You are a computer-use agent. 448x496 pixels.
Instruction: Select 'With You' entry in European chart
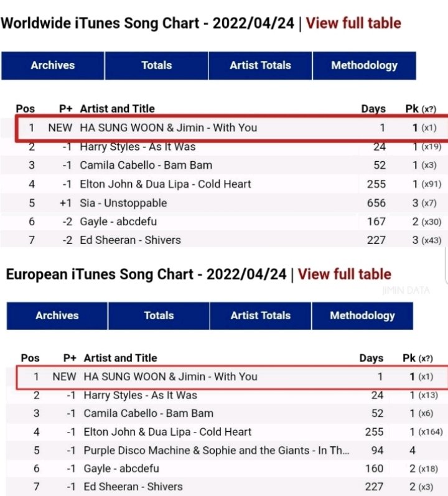170,377
